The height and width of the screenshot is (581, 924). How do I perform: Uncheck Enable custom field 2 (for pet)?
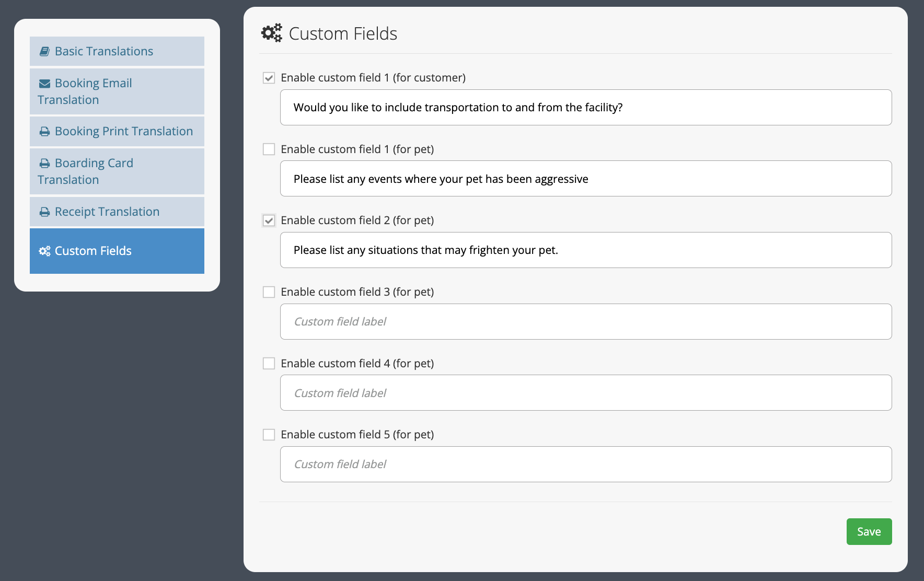click(x=269, y=220)
